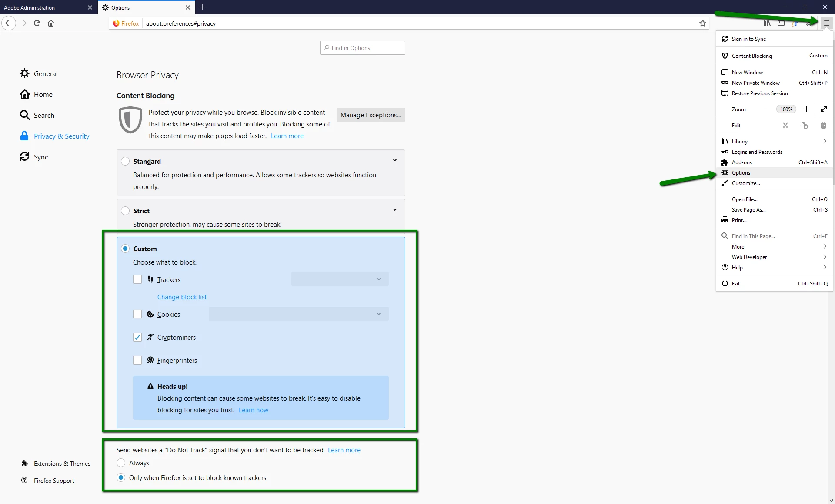Select the Always Do Not Track radio
The height and width of the screenshot is (504, 835).
(121, 463)
